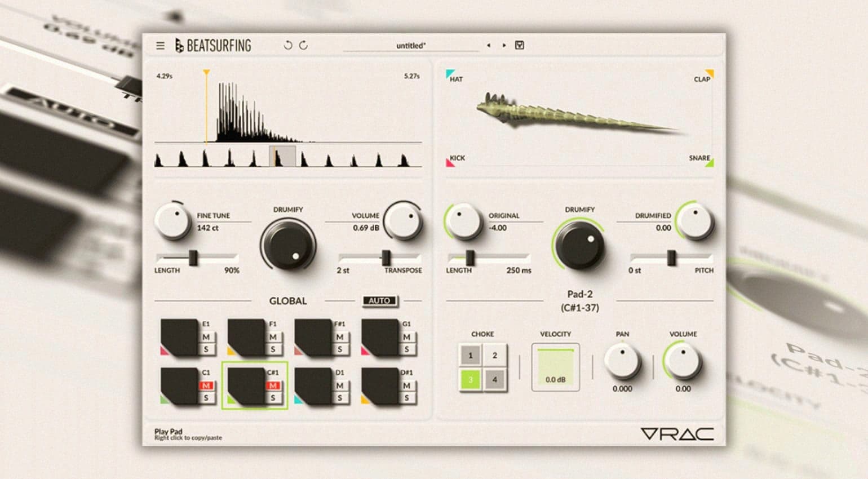This screenshot has height=479, width=868.
Task: Select choke group 3
Action: (471, 380)
